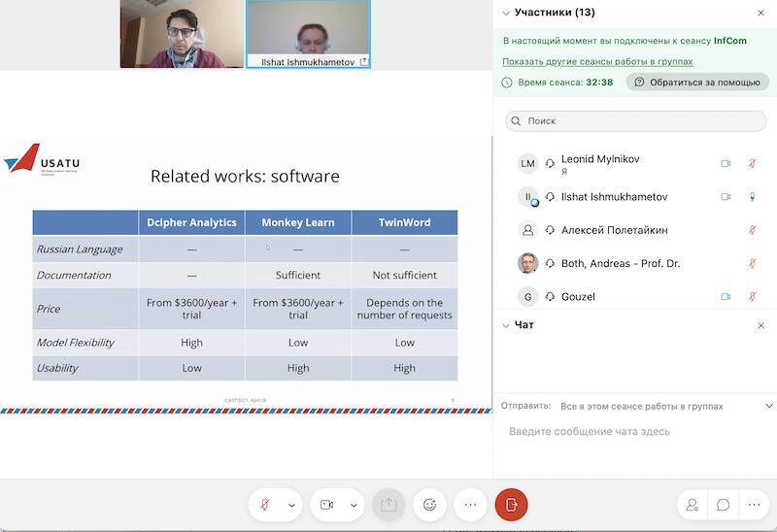Leave session with red exit button
The height and width of the screenshot is (532, 777).
pyautogui.click(x=512, y=505)
